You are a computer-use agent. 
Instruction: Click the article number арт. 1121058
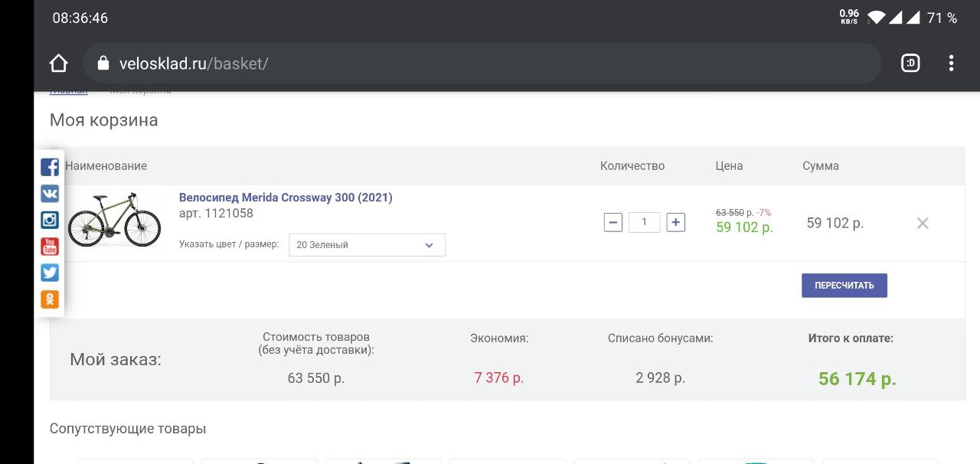click(x=216, y=214)
